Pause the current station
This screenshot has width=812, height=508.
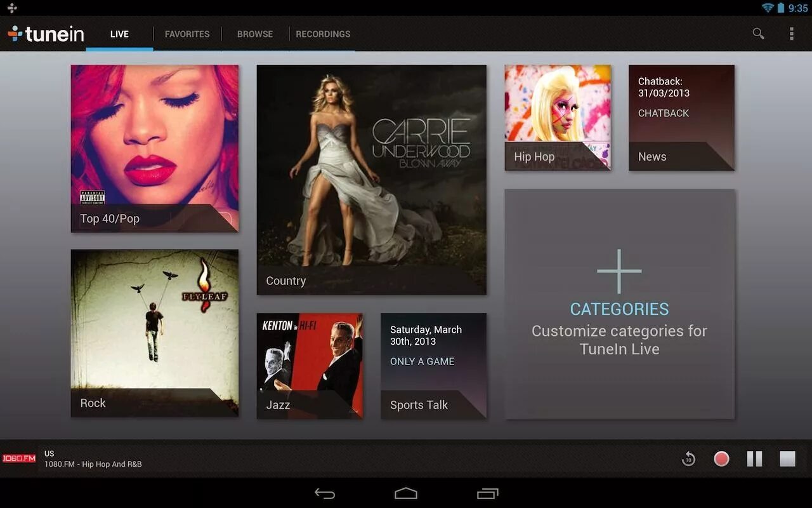tap(754, 458)
